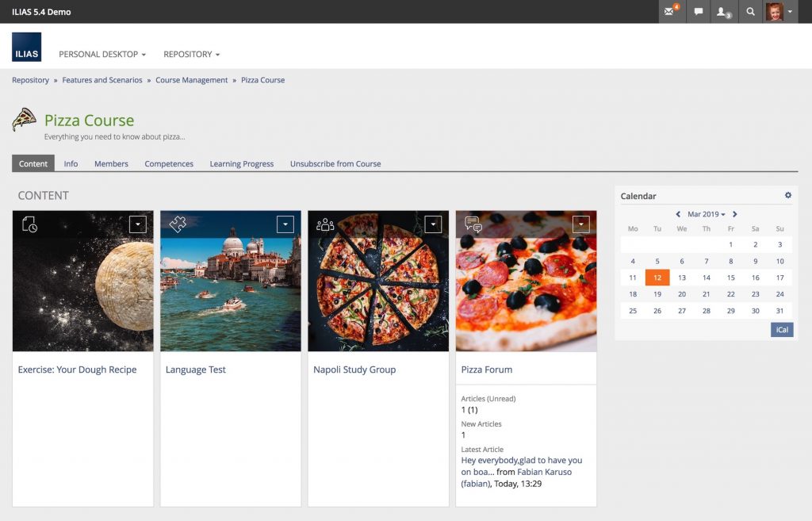Go to previous month in calendar
The height and width of the screenshot is (521, 812).
pos(678,214)
